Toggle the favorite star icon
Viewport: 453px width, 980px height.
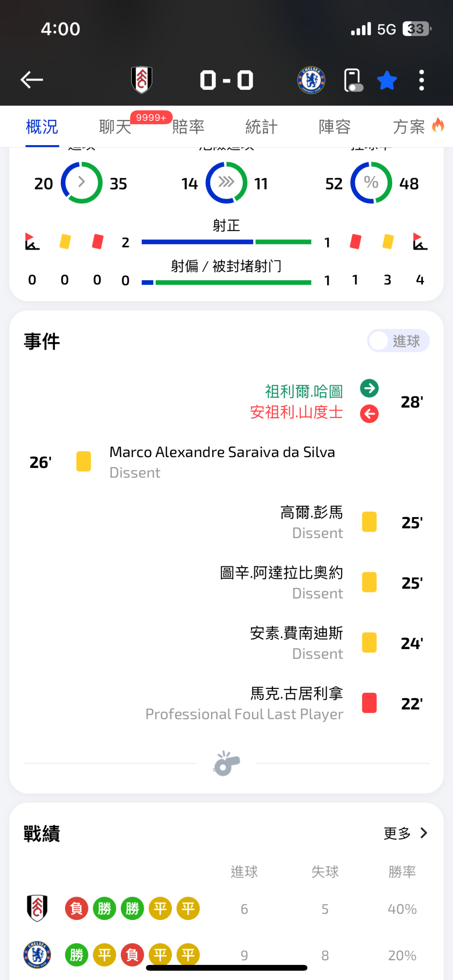(x=387, y=80)
